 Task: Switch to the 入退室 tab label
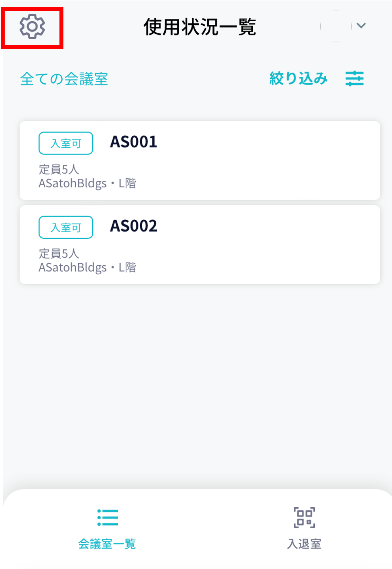304,544
